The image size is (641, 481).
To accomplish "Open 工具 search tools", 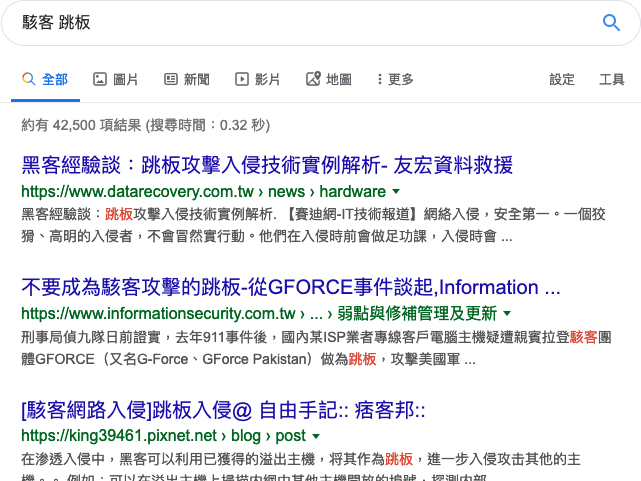I will [x=612, y=79].
